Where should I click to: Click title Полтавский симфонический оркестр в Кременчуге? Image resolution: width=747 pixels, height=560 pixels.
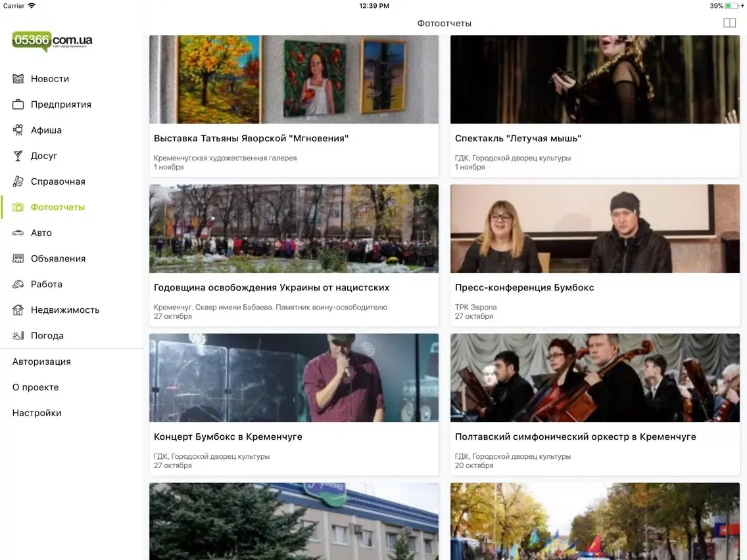coord(575,436)
